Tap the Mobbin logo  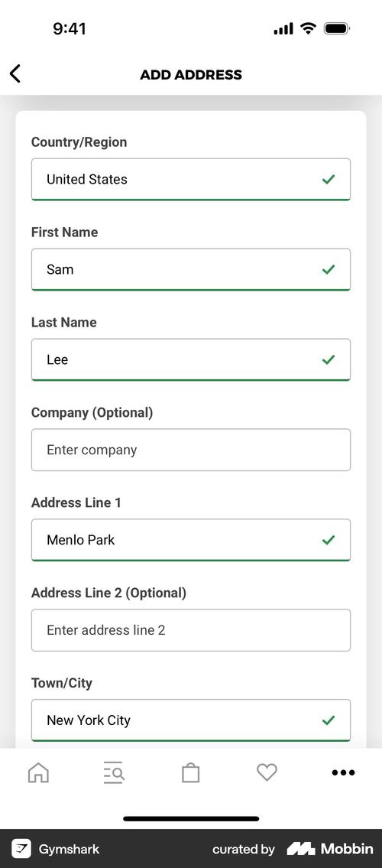(x=330, y=849)
